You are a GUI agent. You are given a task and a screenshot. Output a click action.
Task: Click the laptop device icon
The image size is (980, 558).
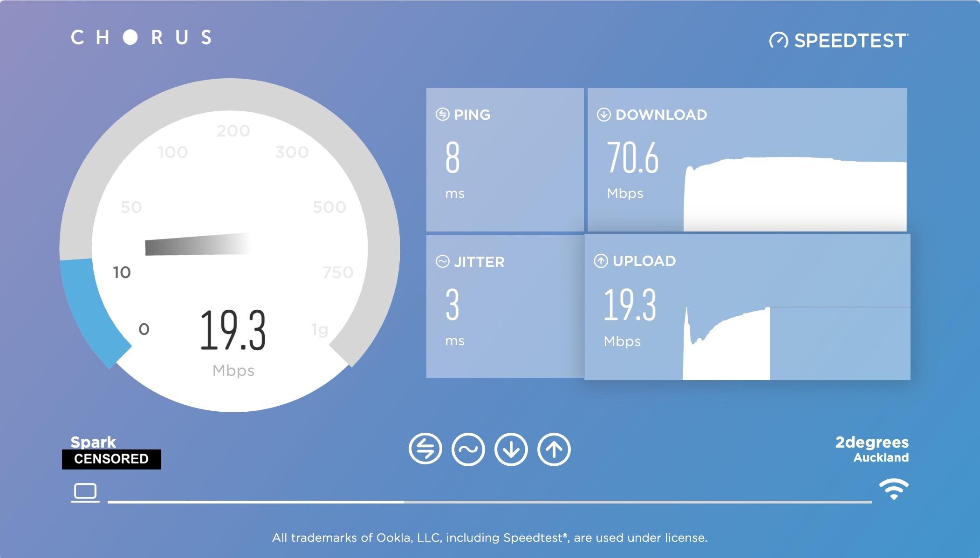tap(85, 492)
